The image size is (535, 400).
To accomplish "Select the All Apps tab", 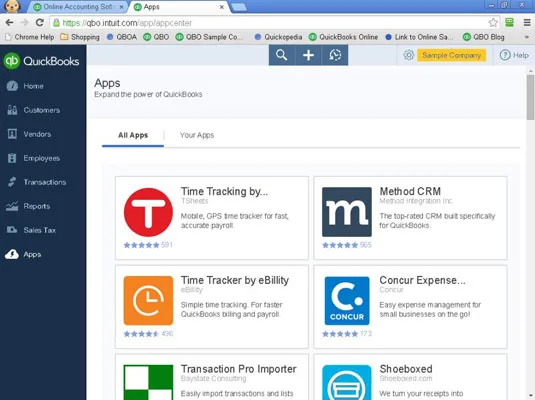I will pyautogui.click(x=133, y=135).
